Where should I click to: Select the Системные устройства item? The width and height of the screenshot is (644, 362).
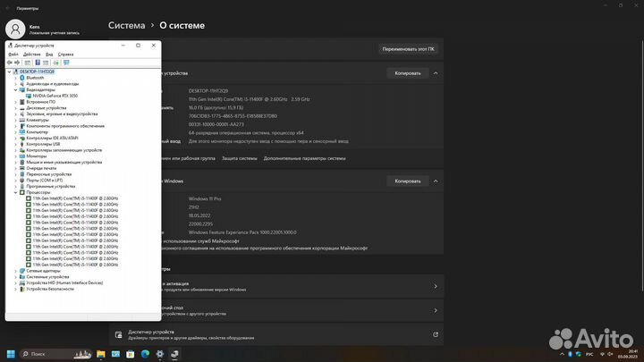click(47, 277)
